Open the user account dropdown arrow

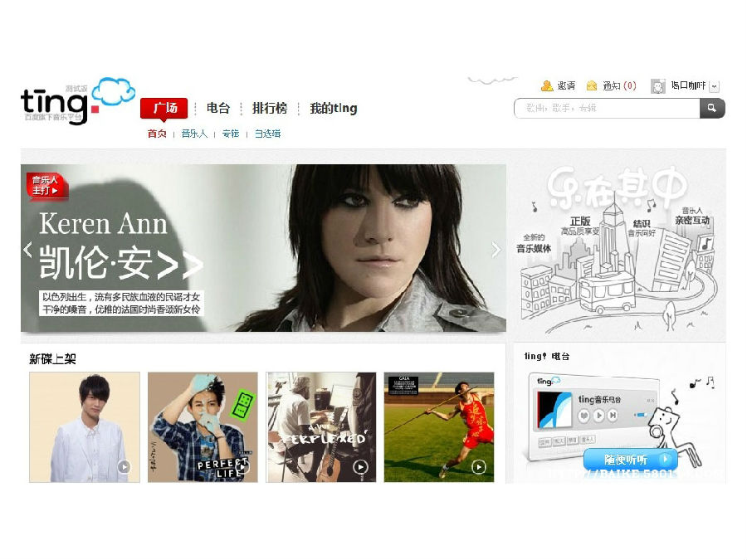click(x=715, y=86)
